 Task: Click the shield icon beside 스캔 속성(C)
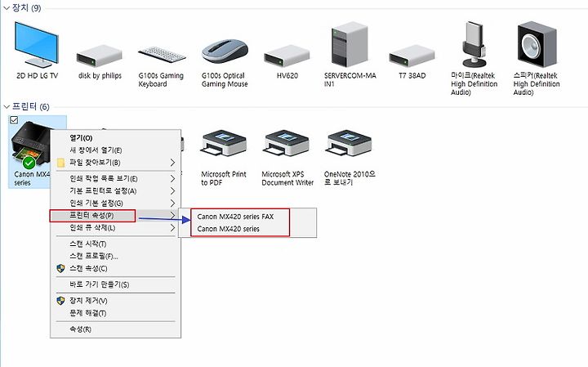point(60,268)
